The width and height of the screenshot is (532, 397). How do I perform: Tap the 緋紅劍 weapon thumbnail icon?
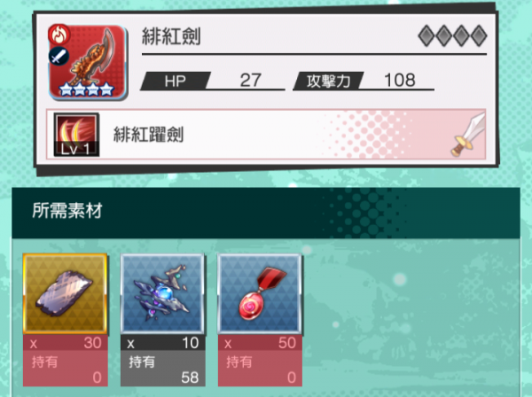pyautogui.click(x=88, y=62)
